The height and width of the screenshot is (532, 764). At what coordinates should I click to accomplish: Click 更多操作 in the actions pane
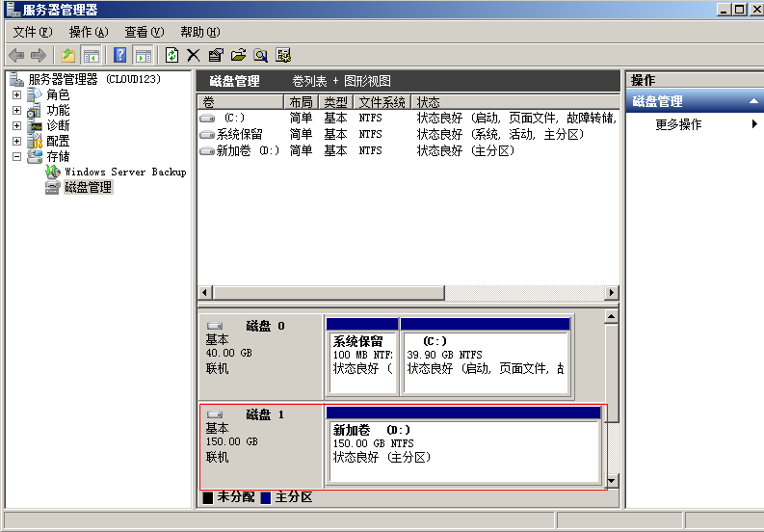click(x=678, y=124)
